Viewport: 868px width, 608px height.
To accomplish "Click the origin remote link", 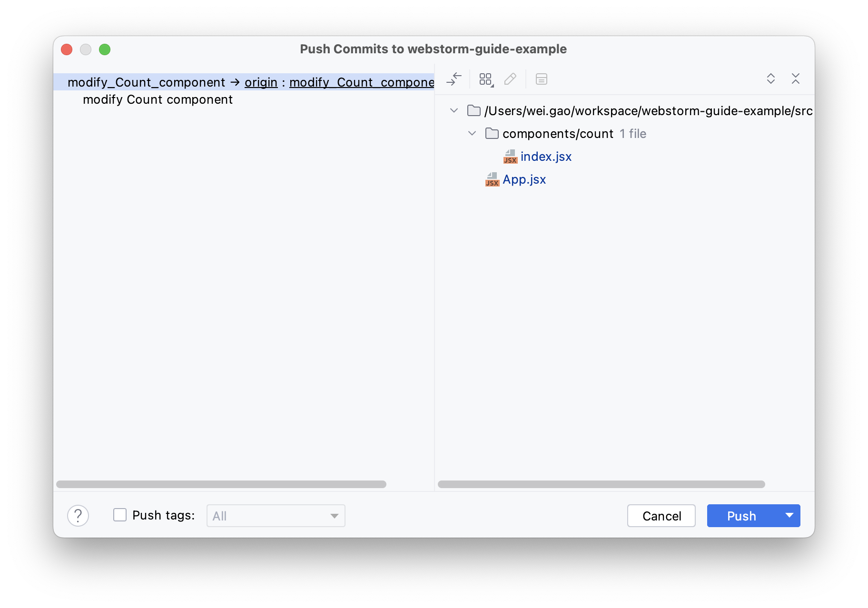I will point(261,82).
